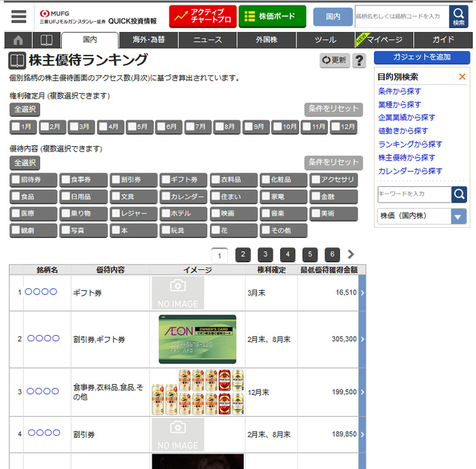Click the home icon tab

click(x=18, y=40)
